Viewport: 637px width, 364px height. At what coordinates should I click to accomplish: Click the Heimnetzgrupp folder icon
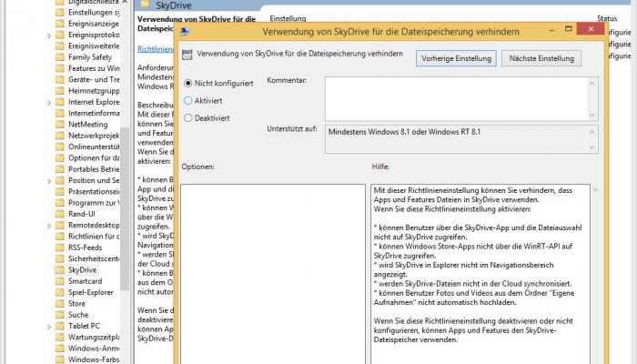60,91
